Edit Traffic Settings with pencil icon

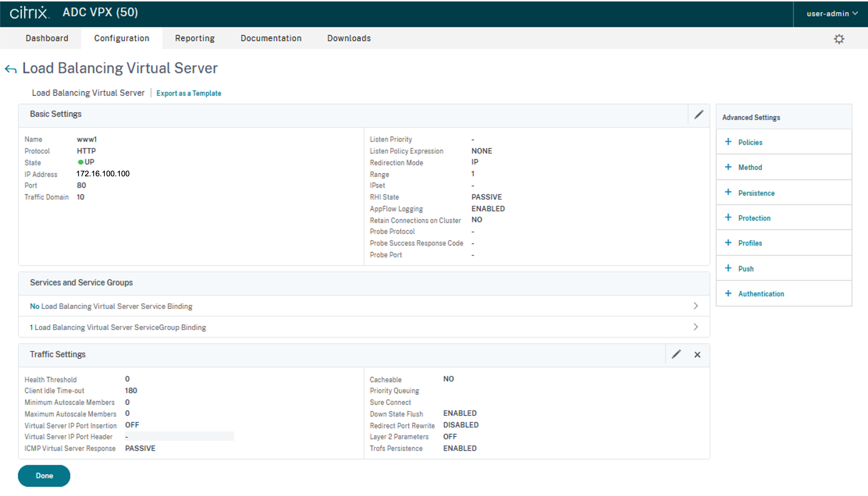point(676,354)
